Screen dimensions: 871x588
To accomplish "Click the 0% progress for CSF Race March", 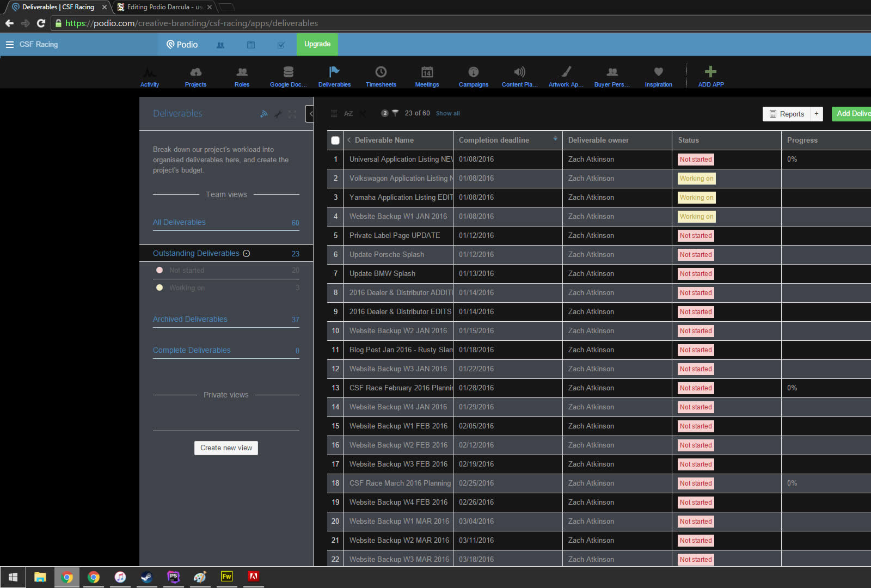I will tap(792, 483).
